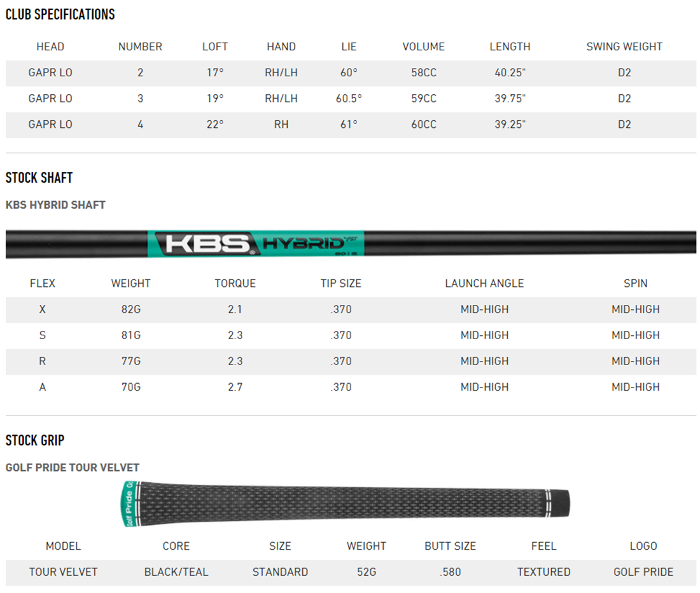This screenshot has height=593, width=700.
Task: Click the 39.75" length value
Action: coord(510,99)
